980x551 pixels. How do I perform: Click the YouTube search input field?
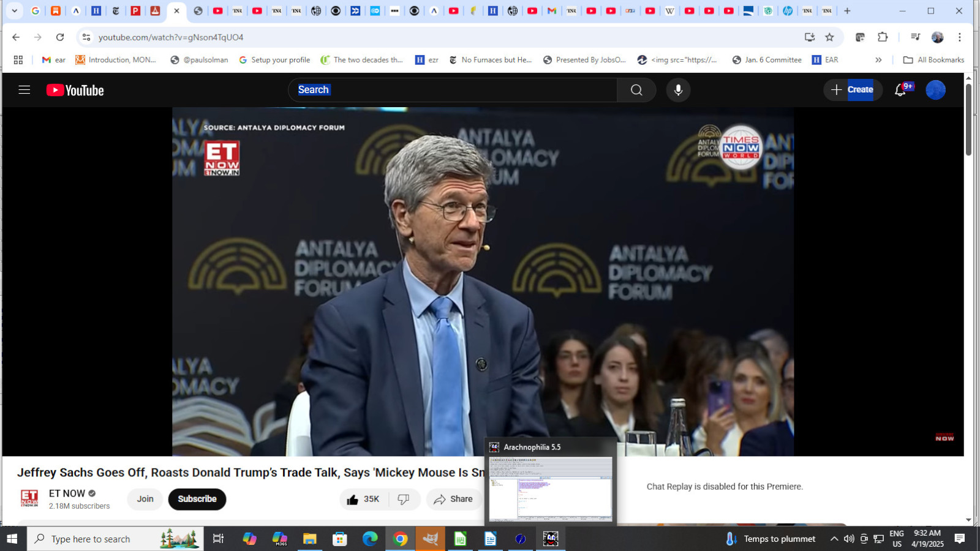453,90
